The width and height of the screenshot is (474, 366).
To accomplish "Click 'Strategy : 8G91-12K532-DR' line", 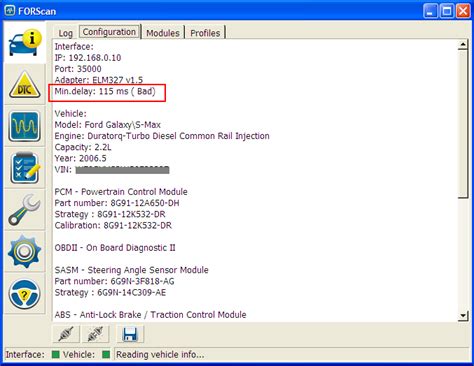I will click(x=110, y=214).
